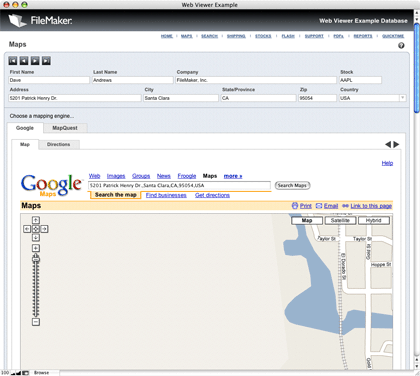Click the Google Maps search address box
Screen dimensions: 420x376
[x=179, y=185]
